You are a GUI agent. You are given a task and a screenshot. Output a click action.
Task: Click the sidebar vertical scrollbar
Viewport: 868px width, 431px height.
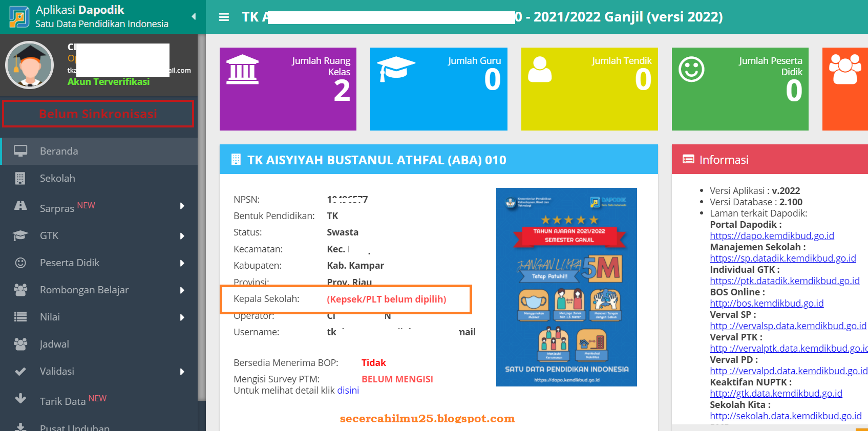(x=202, y=218)
